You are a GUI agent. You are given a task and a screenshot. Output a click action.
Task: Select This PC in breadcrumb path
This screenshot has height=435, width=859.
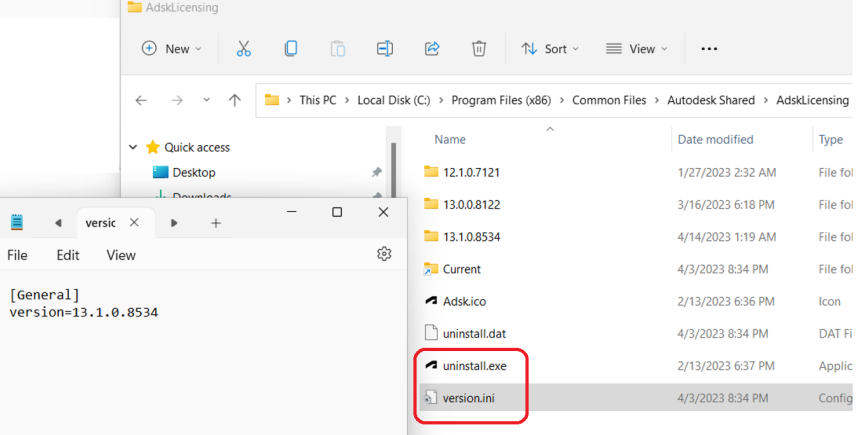318,100
